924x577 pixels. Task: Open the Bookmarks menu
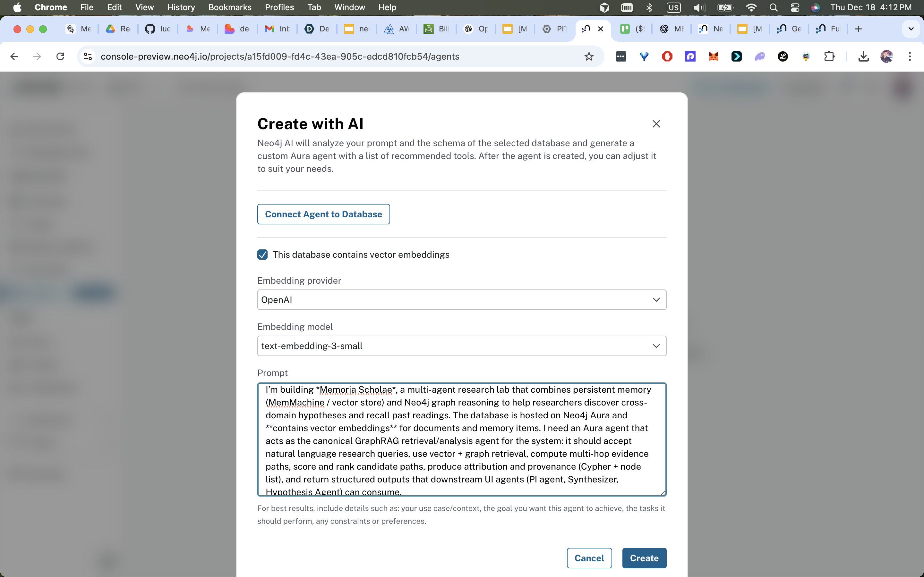[230, 7]
